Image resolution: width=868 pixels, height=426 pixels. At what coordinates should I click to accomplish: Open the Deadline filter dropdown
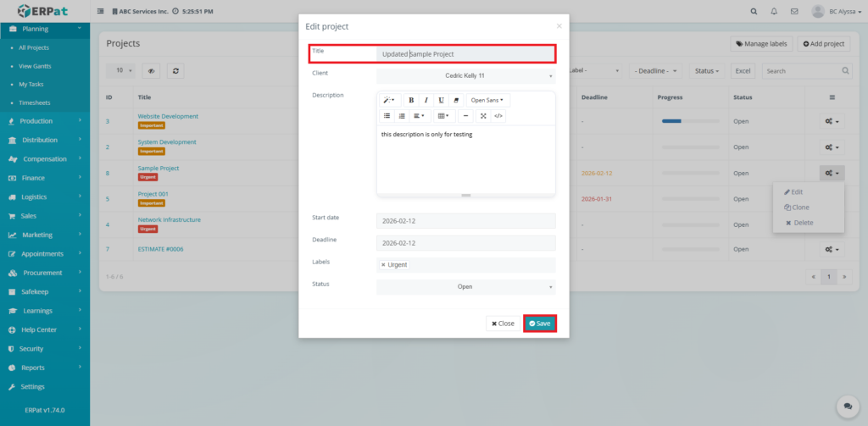pos(655,71)
